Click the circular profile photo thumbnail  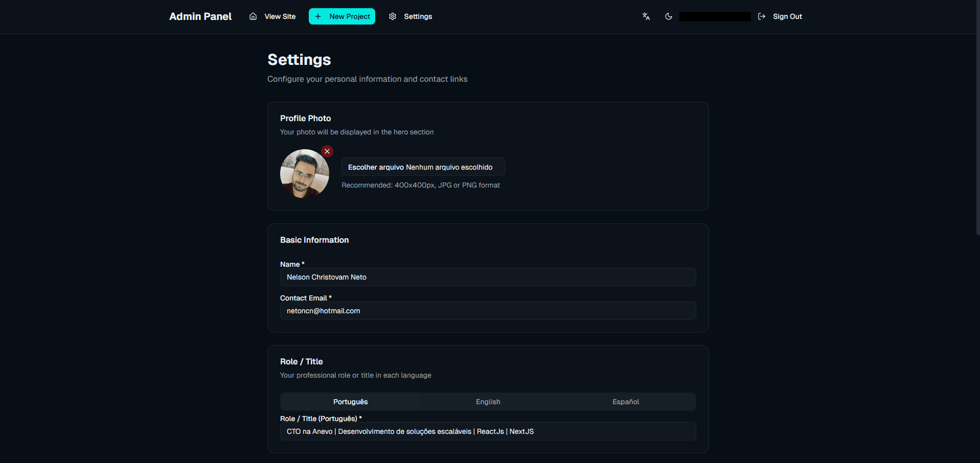click(x=304, y=174)
